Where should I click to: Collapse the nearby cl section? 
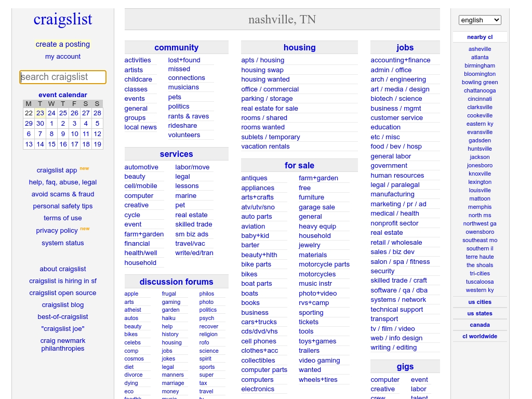(x=480, y=37)
